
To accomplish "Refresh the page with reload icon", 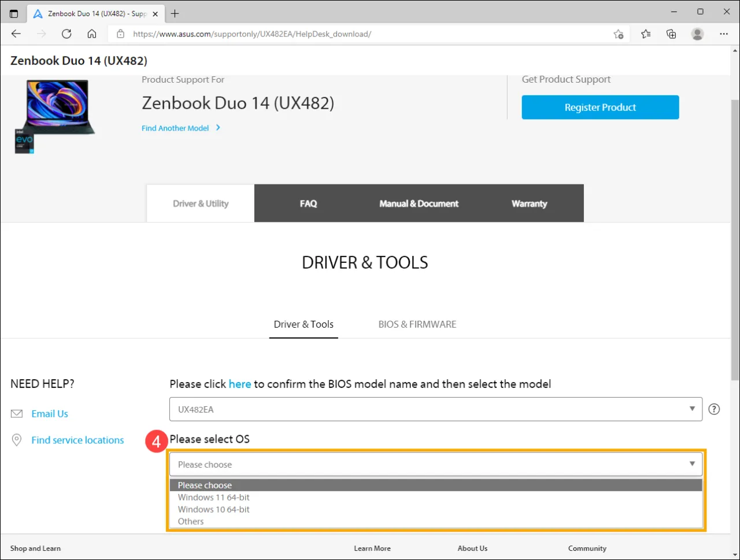I will (66, 34).
